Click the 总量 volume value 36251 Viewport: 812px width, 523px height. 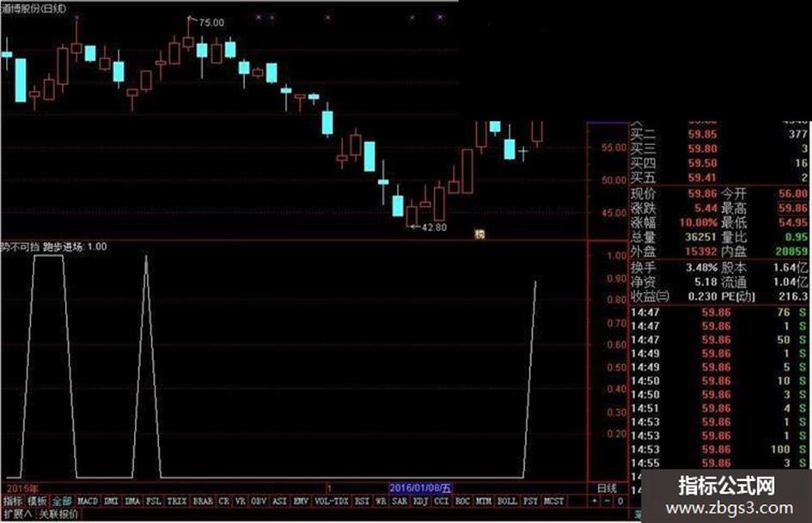click(x=702, y=237)
